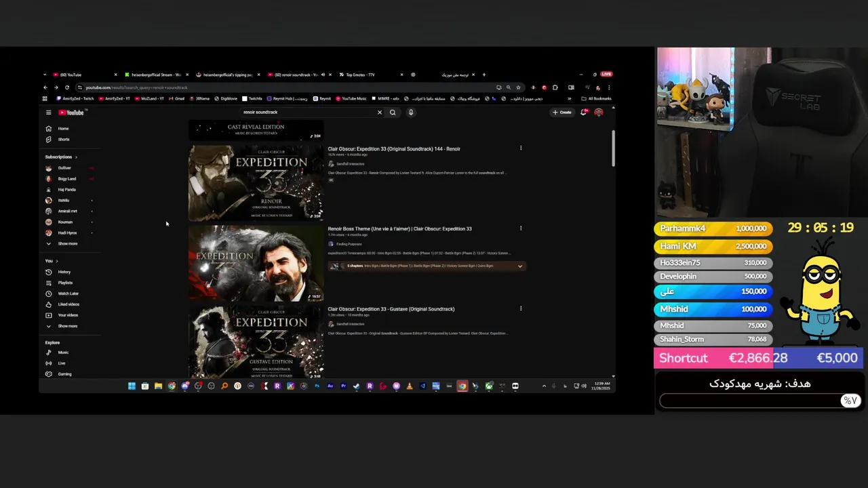868x488 pixels.
Task: Open more options for the Renoir Boss Theme video
Action: [x=521, y=228]
